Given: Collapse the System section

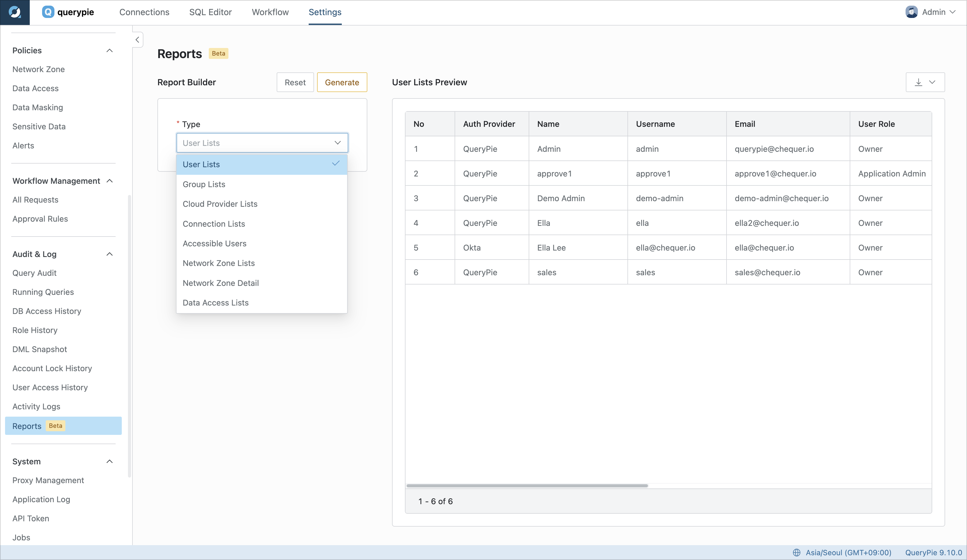Looking at the screenshot, I should (x=109, y=461).
